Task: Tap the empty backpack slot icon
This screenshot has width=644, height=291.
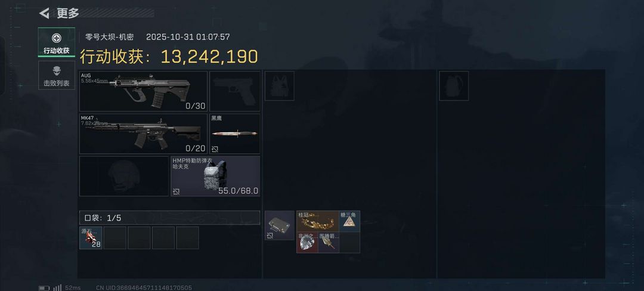Action: (x=454, y=86)
